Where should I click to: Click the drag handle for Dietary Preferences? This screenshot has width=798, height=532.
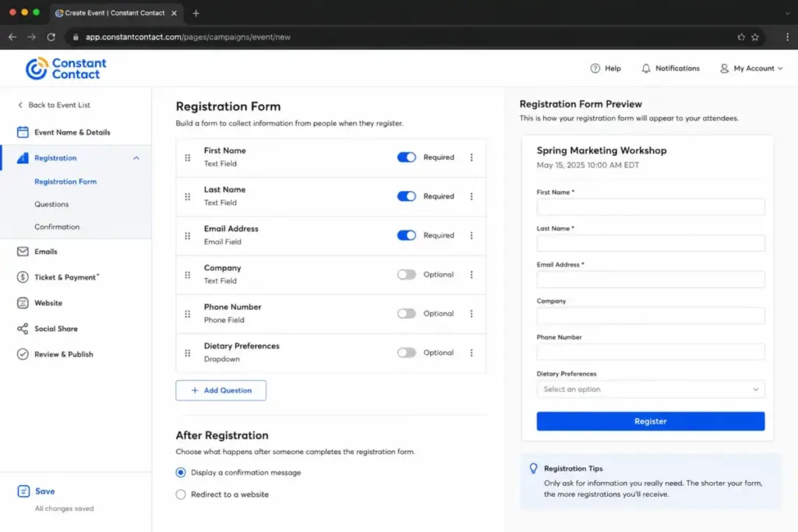click(x=188, y=353)
